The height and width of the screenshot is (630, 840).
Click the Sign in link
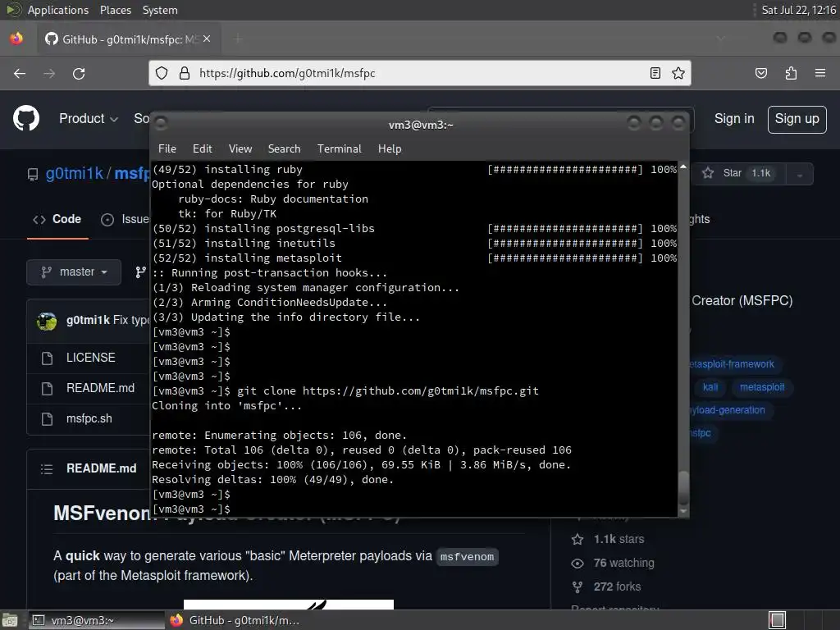tap(734, 119)
